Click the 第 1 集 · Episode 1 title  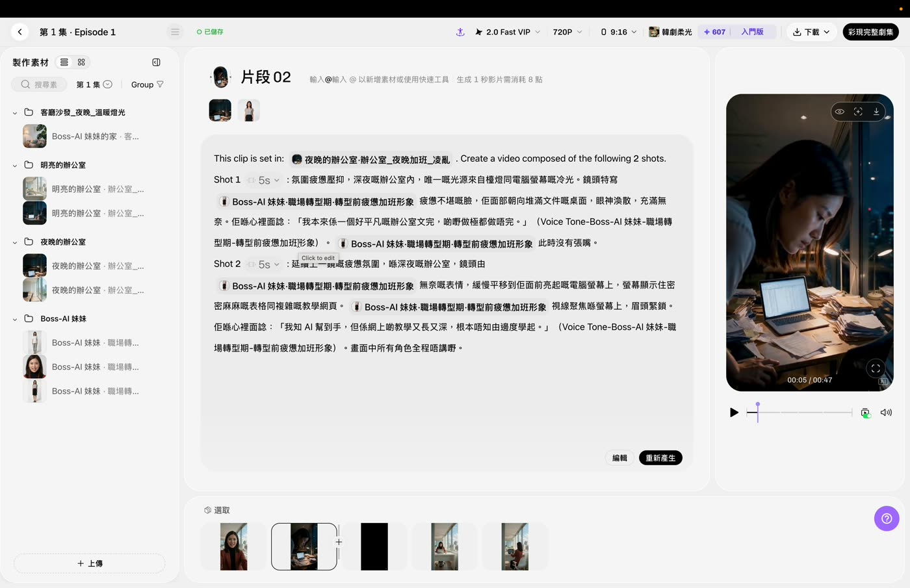click(x=77, y=32)
